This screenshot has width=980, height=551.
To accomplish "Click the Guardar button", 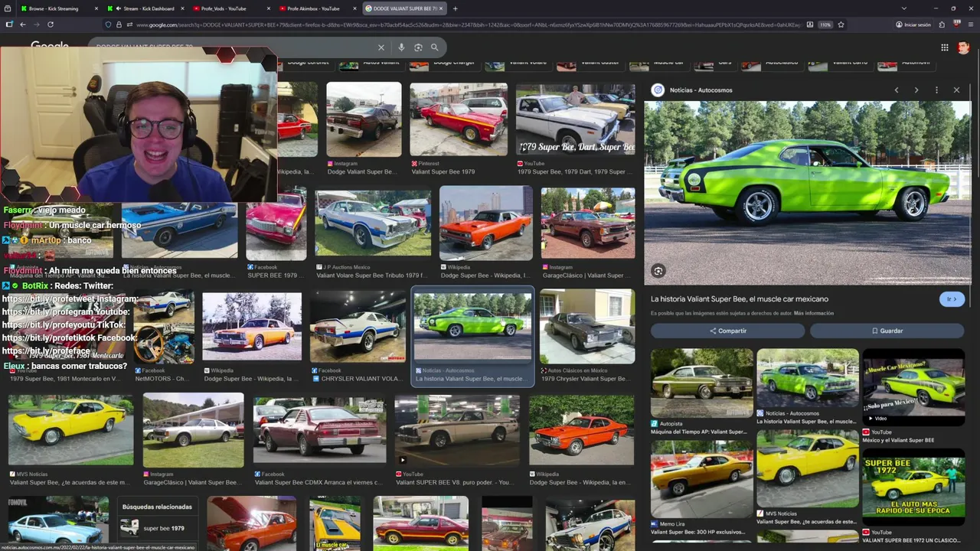I will coord(887,331).
